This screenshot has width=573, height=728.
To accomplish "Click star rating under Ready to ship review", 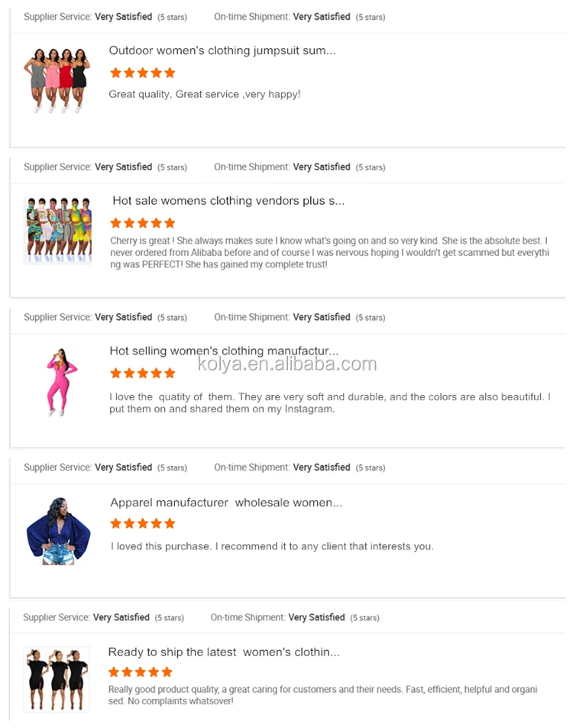I will [x=141, y=671].
